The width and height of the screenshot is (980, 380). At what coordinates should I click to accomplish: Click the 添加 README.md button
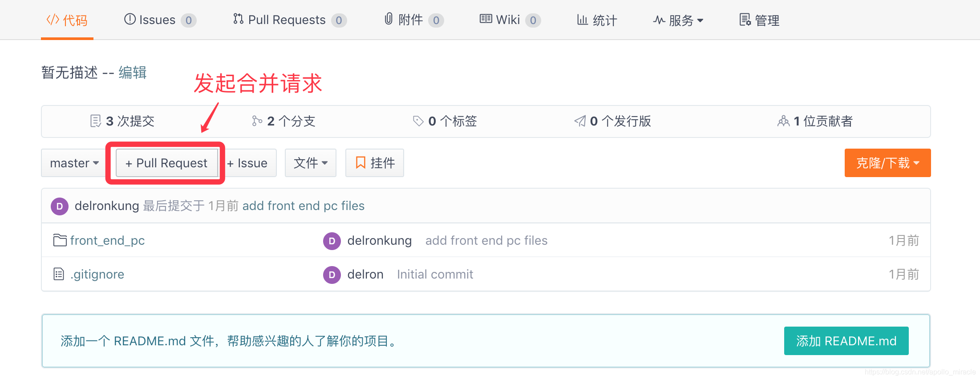tap(846, 341)
